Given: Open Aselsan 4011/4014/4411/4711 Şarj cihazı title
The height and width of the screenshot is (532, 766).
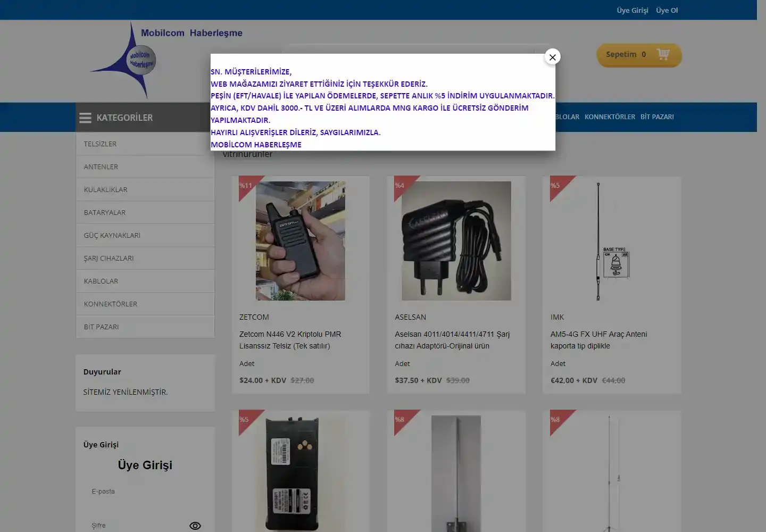Looking at the screenshot, I should 452,340.
